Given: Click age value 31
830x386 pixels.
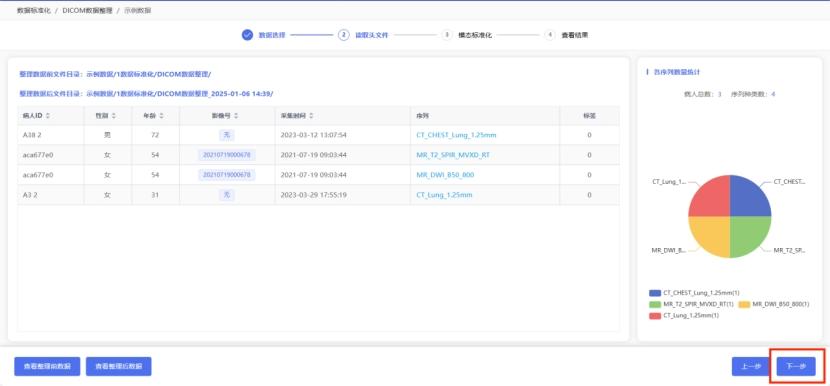Looking at the screenshot, I should pyautogui.click(x=155, y=195).
